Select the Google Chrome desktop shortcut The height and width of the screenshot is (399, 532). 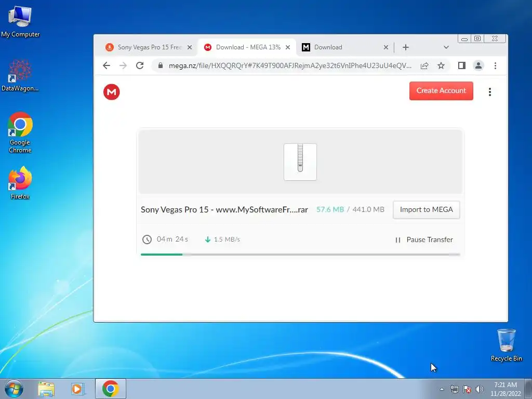(x=20, y=132)
